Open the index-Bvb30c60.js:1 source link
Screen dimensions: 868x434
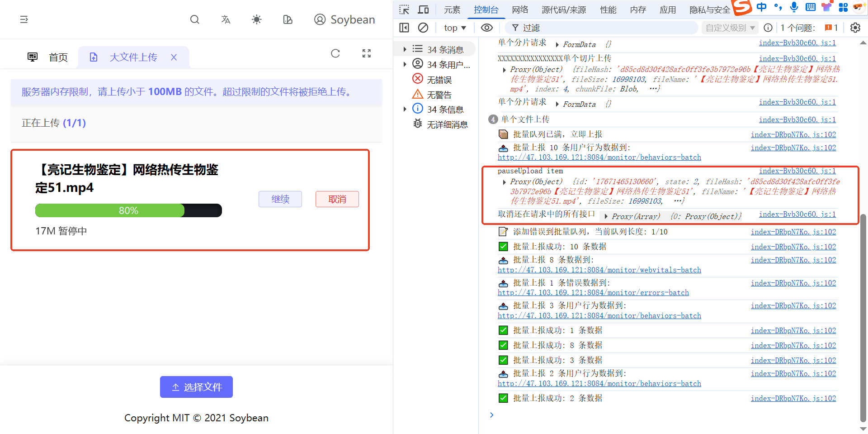(797, 171)
